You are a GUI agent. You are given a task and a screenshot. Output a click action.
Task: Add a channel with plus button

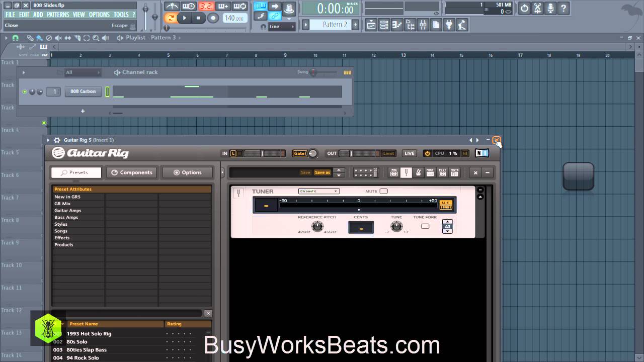click(x=83, y=111)
